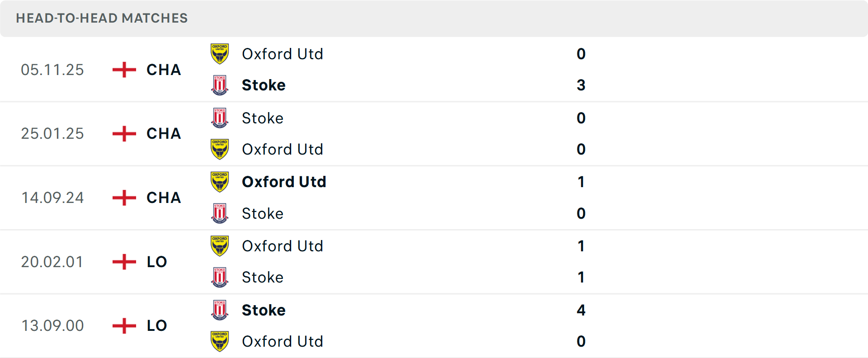Viewport: 868px width, 358px height.
Task: Select the Stoke badge from the 05.11.25 match
Action: (x=220, y=85)
